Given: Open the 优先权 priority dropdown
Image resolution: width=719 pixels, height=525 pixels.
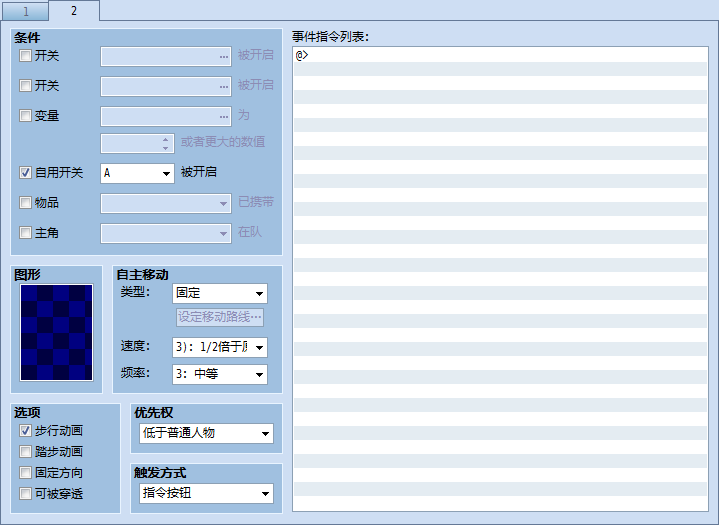Looking at the screenshot, I should pos(206,433).
